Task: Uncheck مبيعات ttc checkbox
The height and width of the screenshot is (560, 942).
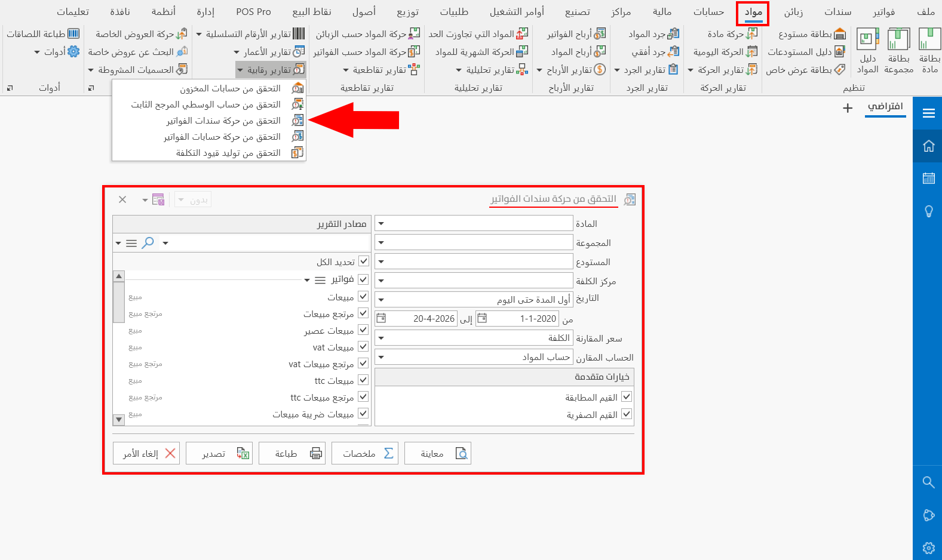Action: point(363,380)
